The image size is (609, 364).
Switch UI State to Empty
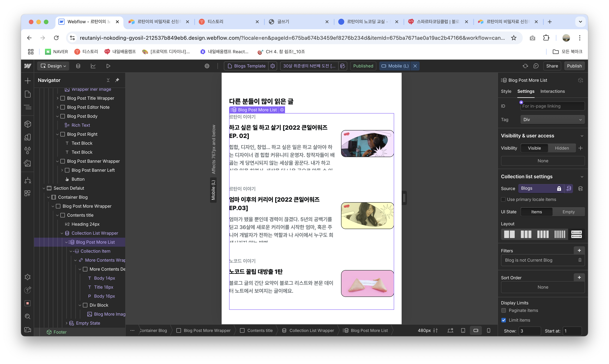(x=568, y=212)
